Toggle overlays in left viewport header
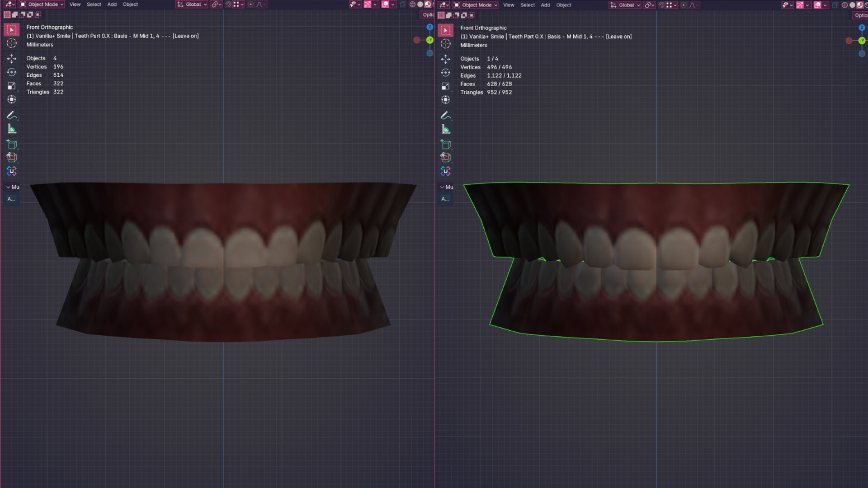Viewport: 868px width, 488px height. (x=385, y=5)
